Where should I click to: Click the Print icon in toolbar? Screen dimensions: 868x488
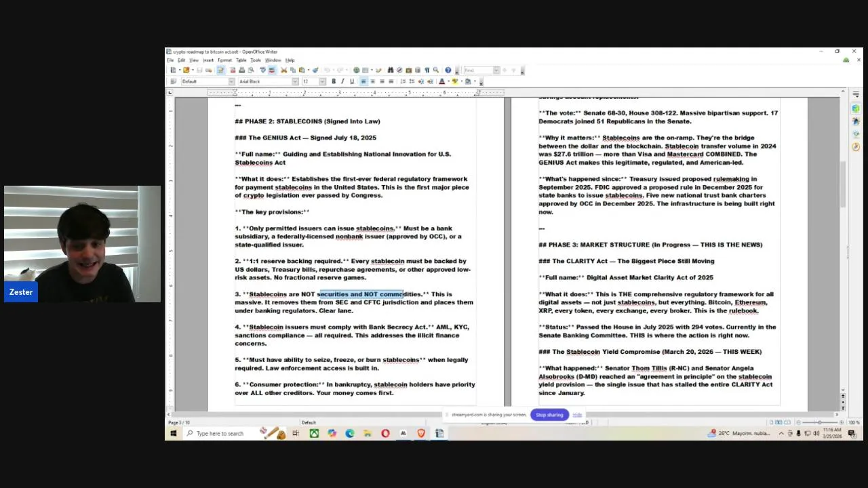click(241, 70)
